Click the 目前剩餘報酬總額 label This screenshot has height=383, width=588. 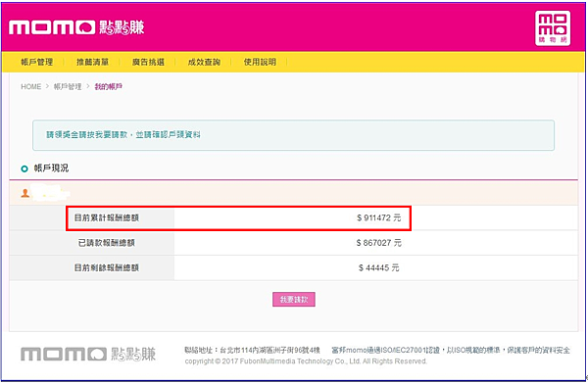coord(107,267)
